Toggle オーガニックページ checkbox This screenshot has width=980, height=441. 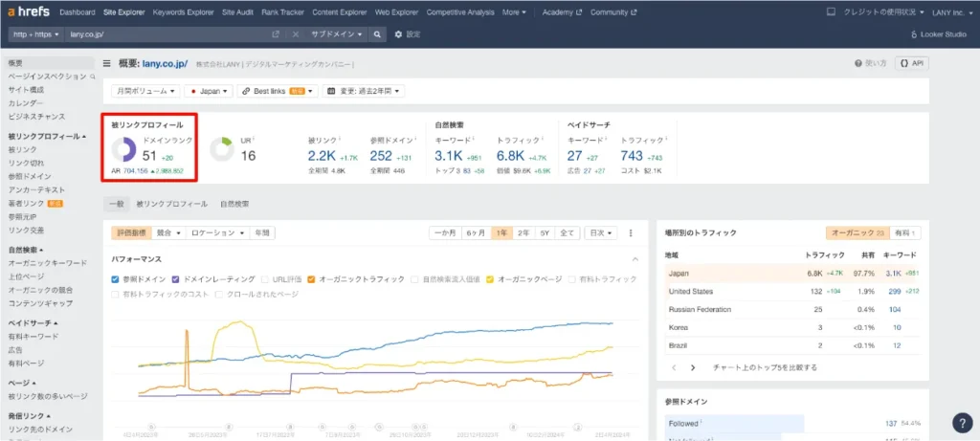click(x=491, y=279)
